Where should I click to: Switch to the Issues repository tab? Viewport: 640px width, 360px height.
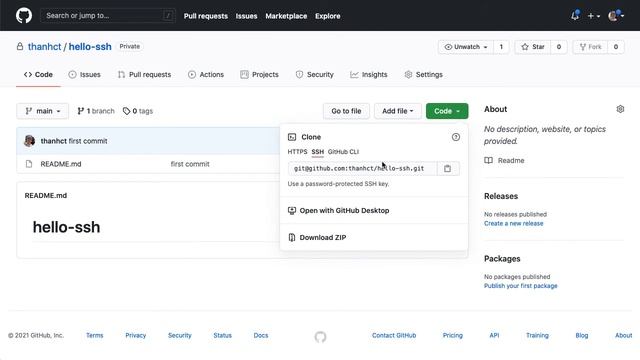click(x=84, y=75)
